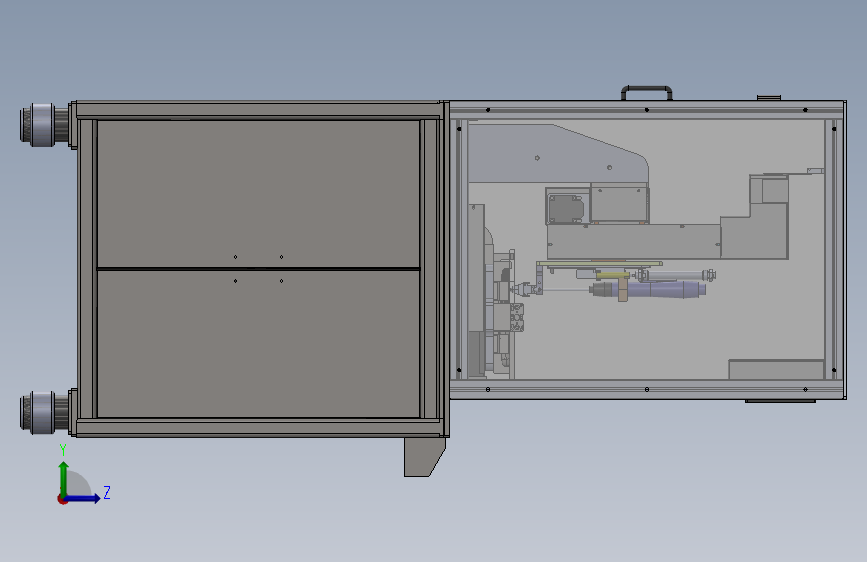This screenshot has width=867, height=562.
Task: Click the red origin ball of the triad
Action: coord(62,499)
